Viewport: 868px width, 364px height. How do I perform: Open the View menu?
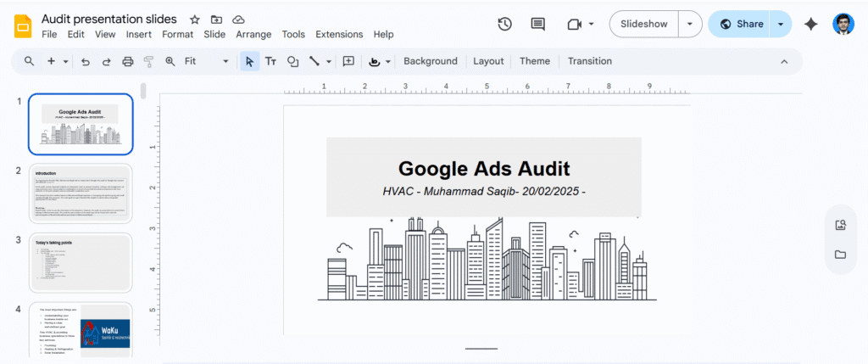[105, 34]
